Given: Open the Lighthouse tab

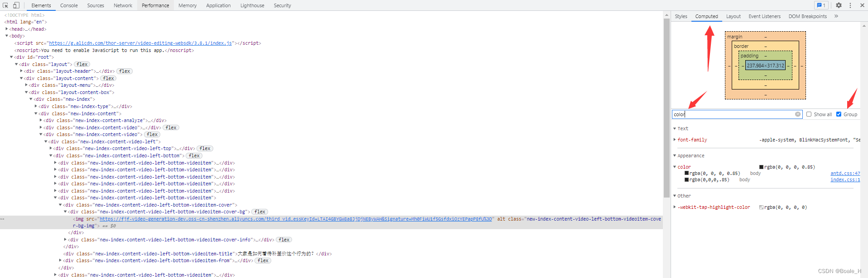Looking at the screenshot, I should [252, 5].
